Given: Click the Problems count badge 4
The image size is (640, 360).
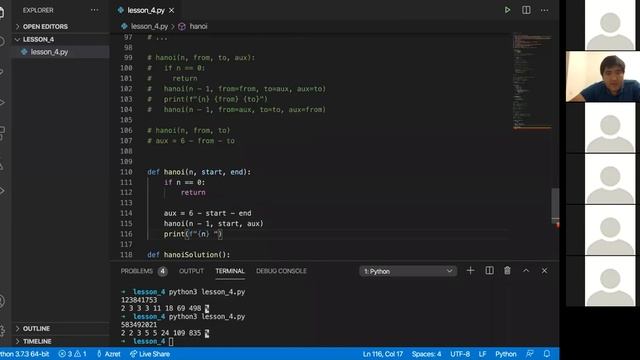Looking at the screenshot, I should click(162, 271).
